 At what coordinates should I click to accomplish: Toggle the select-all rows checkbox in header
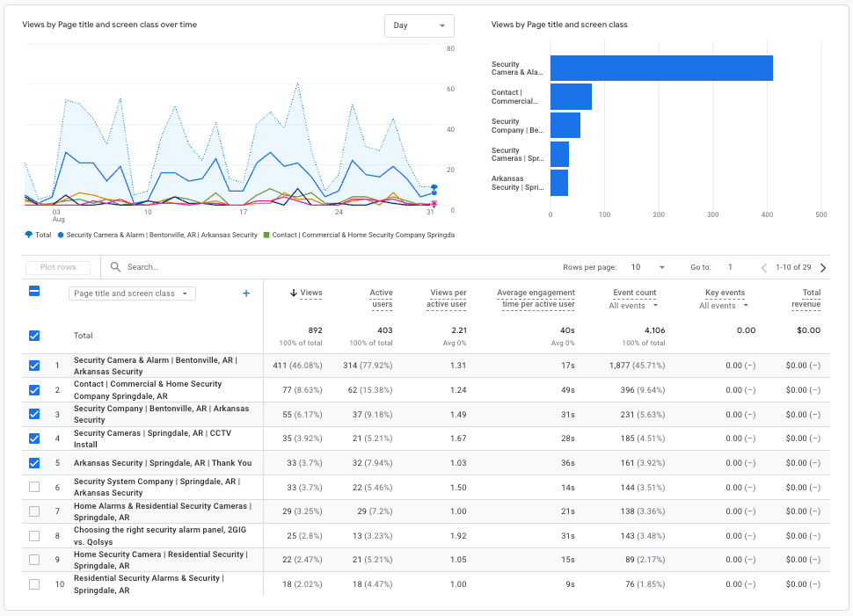34,292
